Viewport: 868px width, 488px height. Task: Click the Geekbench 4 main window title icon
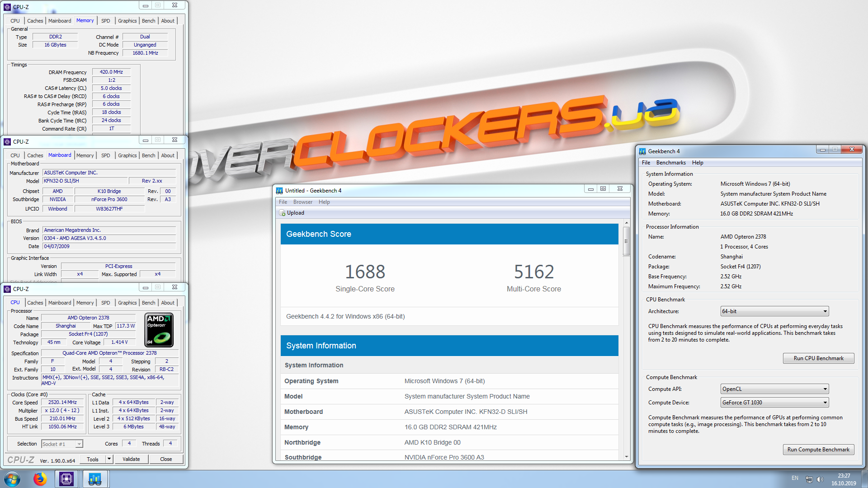click(642, 151)
